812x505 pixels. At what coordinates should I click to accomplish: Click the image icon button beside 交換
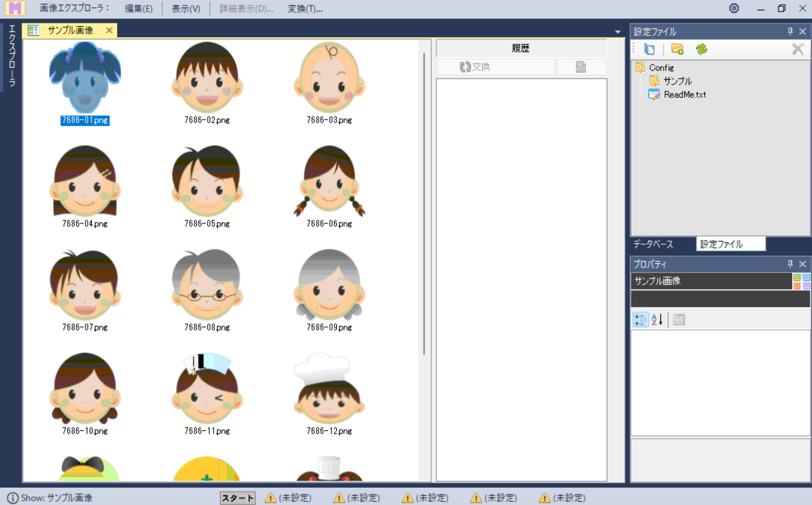581,67
